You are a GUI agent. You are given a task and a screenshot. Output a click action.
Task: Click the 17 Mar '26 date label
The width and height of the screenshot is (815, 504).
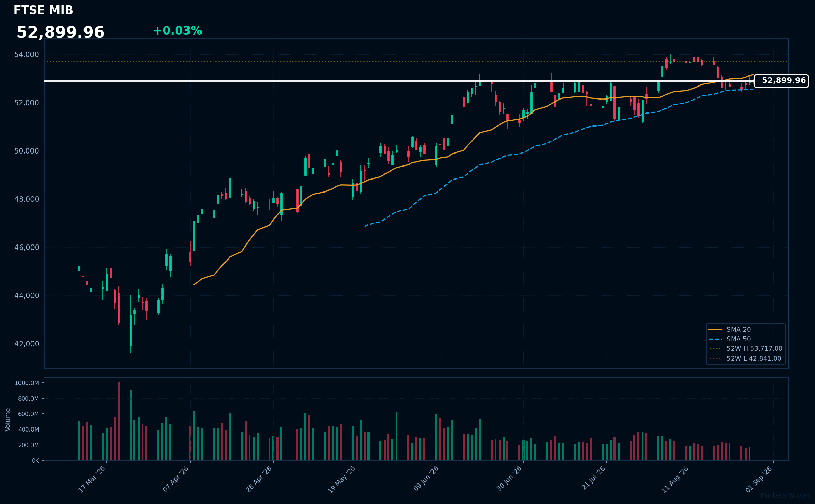point(92,479)
